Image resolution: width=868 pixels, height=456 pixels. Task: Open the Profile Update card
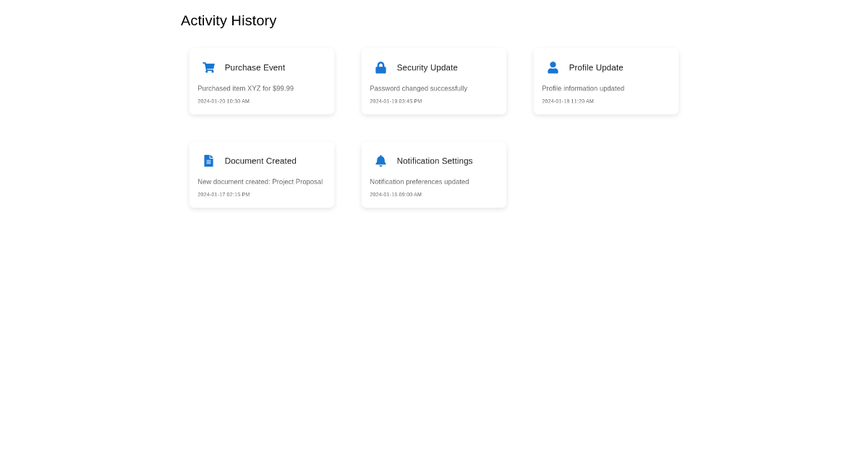pos(606,80)
